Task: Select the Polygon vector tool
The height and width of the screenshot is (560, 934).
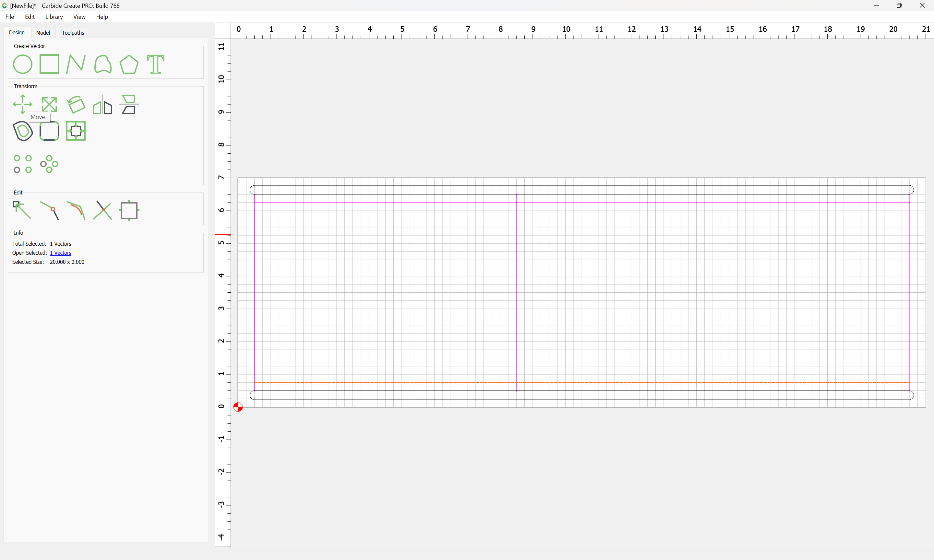Action: point(129,64)
